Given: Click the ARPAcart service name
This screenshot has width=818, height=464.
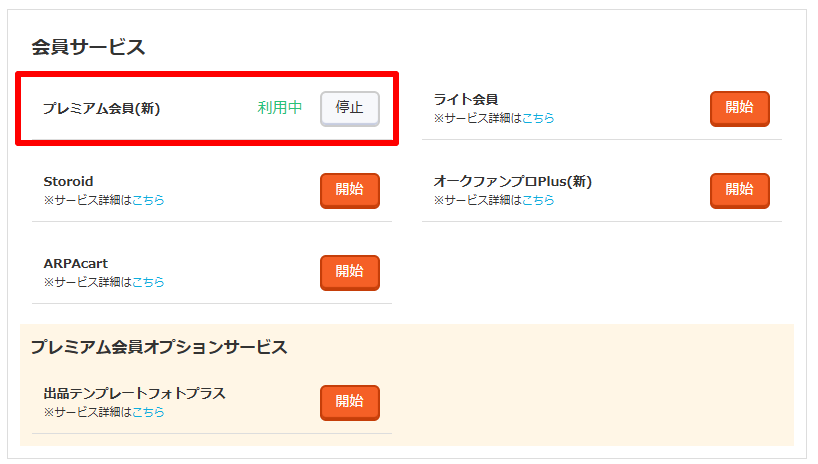Looking at the screenshot, I should [76, 263].
